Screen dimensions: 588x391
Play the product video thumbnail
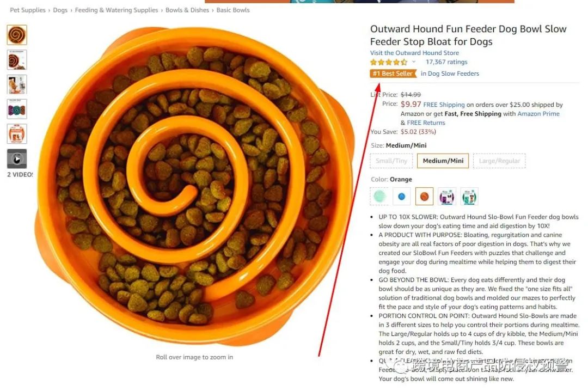pyautogui.click(x=17, y=158)
